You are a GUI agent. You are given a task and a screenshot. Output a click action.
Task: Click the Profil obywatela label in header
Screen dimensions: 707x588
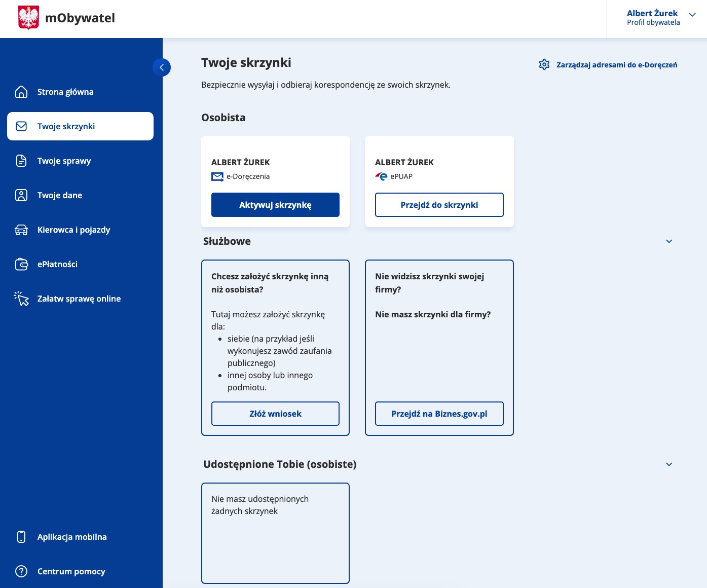(x=653, y=22)
